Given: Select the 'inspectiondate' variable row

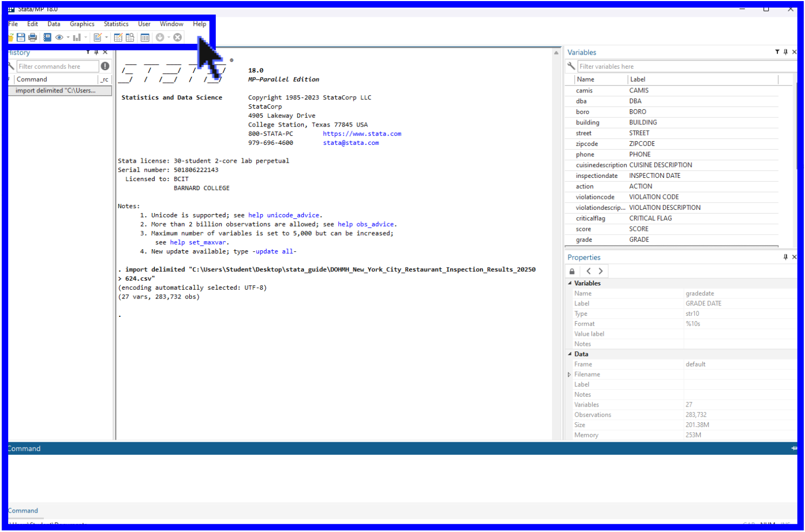Looking at the screenshot, I should (672, 176).
